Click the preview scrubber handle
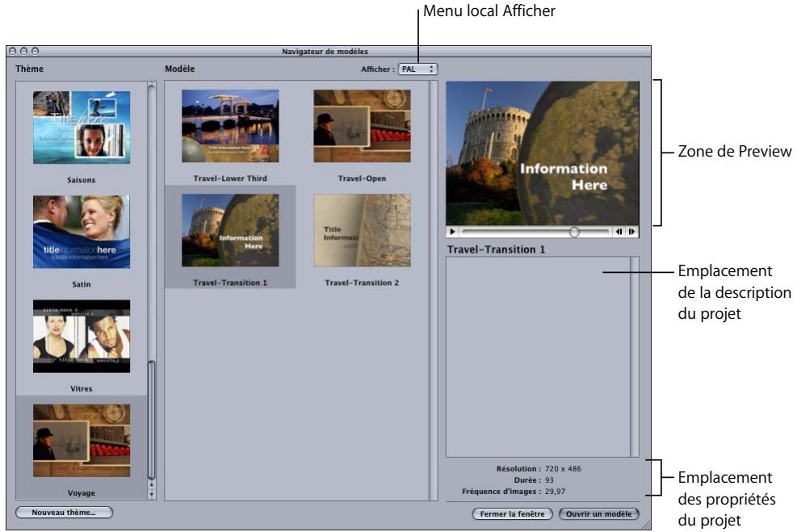The height and width of the screenshot is (532, 797). tap(574, 232)
